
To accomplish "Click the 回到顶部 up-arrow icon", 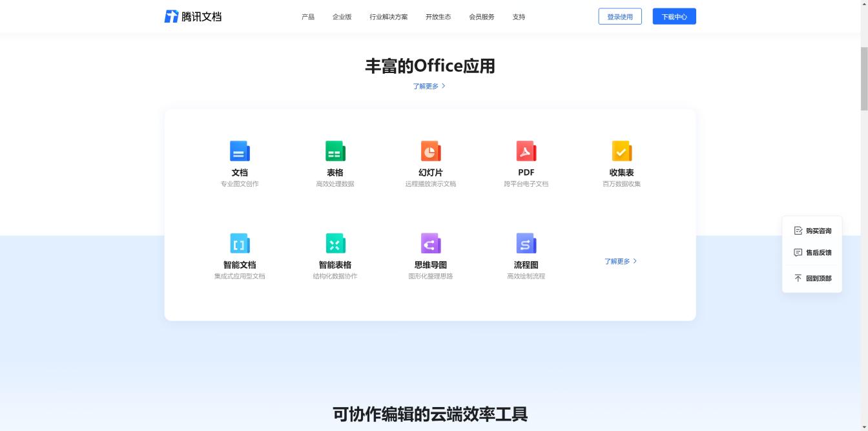I will point(798,279).
